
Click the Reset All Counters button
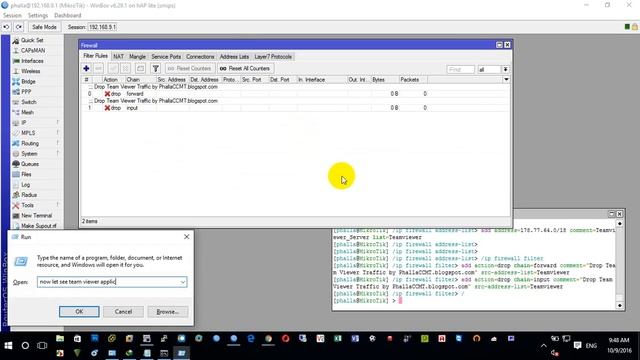tap(245, 69)
